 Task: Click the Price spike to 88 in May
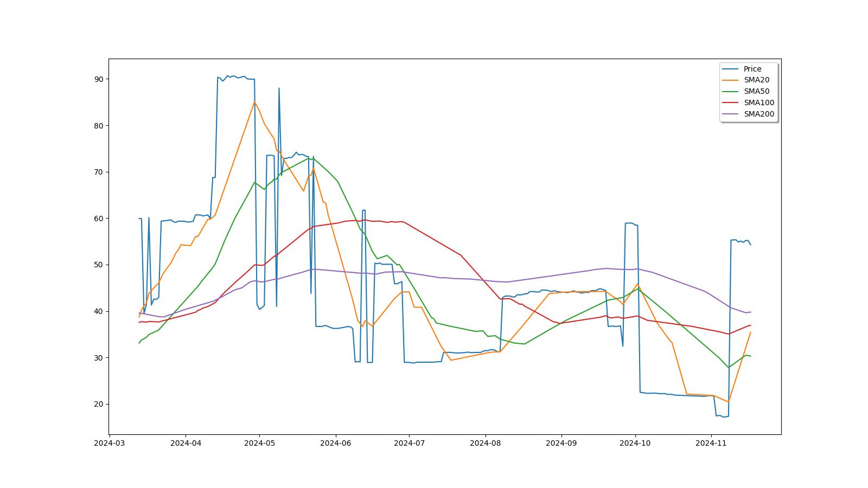(279, 88)
